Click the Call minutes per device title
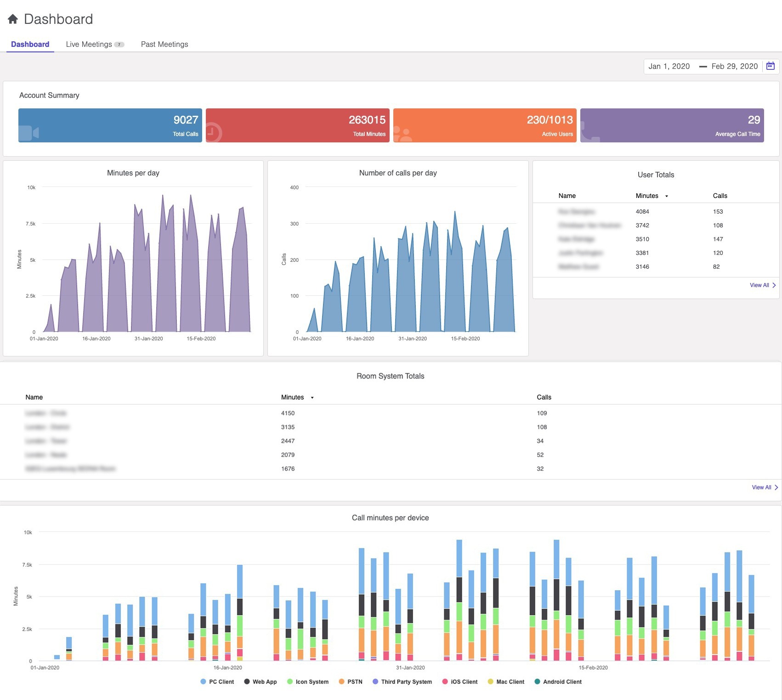 (391, 518)
